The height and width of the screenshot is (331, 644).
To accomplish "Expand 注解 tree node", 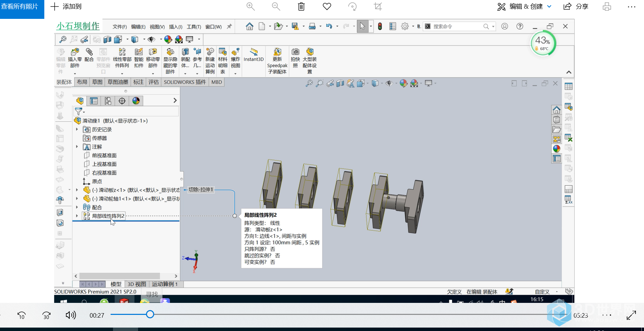I will click(x=77, y=146).
